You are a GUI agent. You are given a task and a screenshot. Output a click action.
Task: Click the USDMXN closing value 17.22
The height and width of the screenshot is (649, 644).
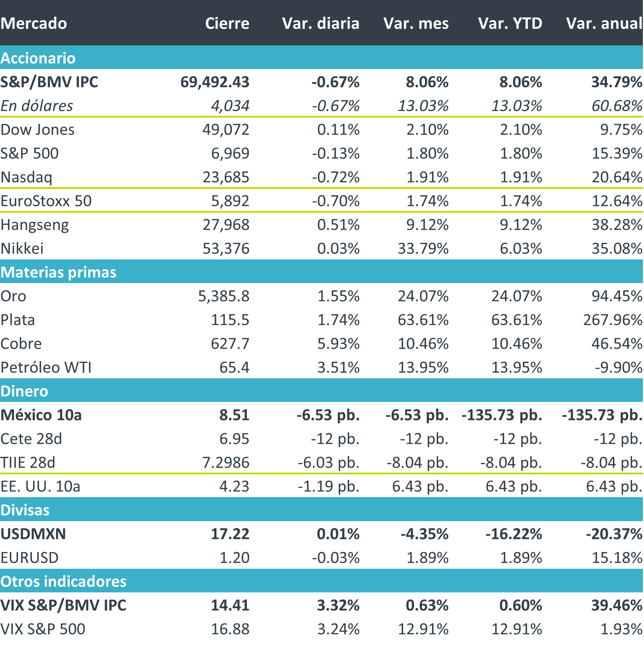click(x=230, y=534)
